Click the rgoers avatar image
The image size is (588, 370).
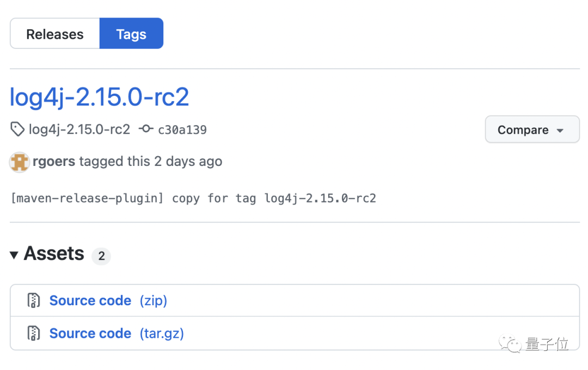click(20, 162)
